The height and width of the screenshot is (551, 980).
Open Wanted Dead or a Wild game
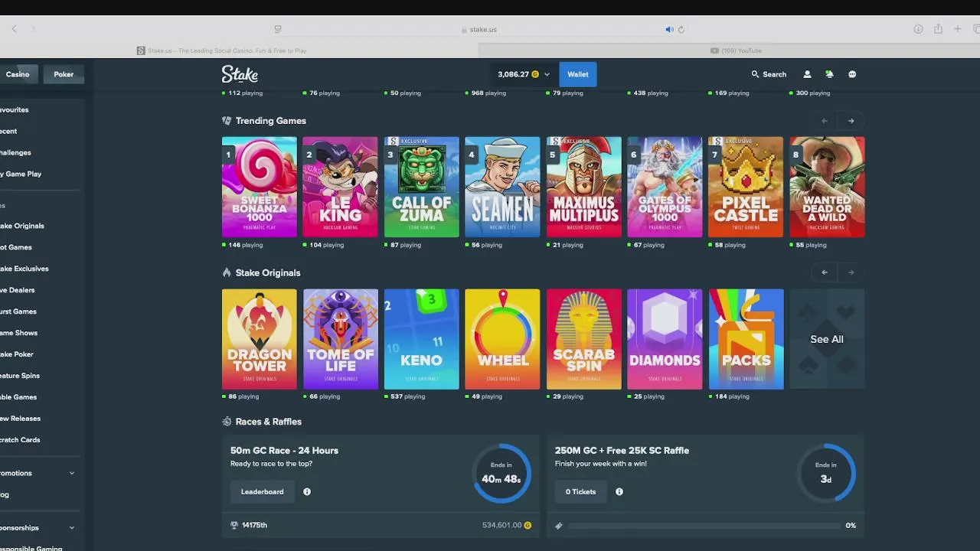coord(827,187)
